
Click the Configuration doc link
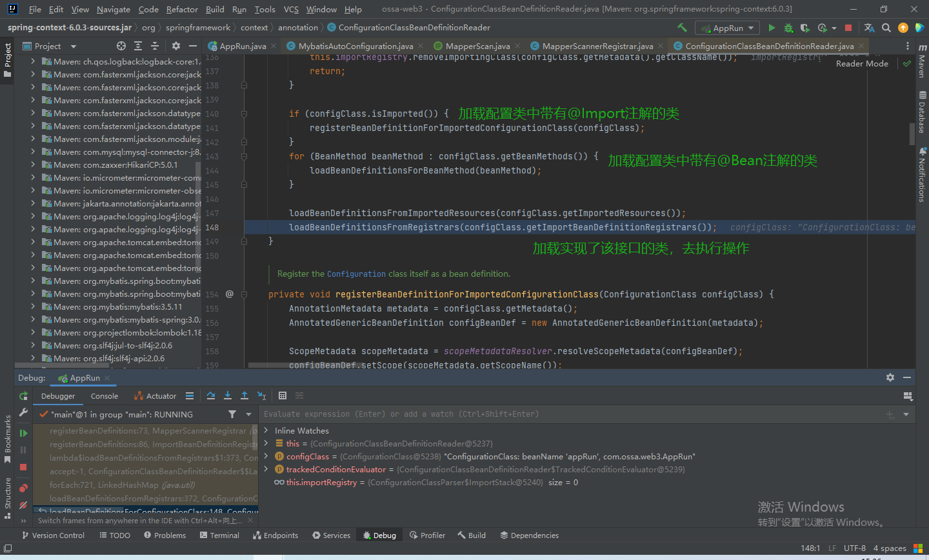(356, 274)
